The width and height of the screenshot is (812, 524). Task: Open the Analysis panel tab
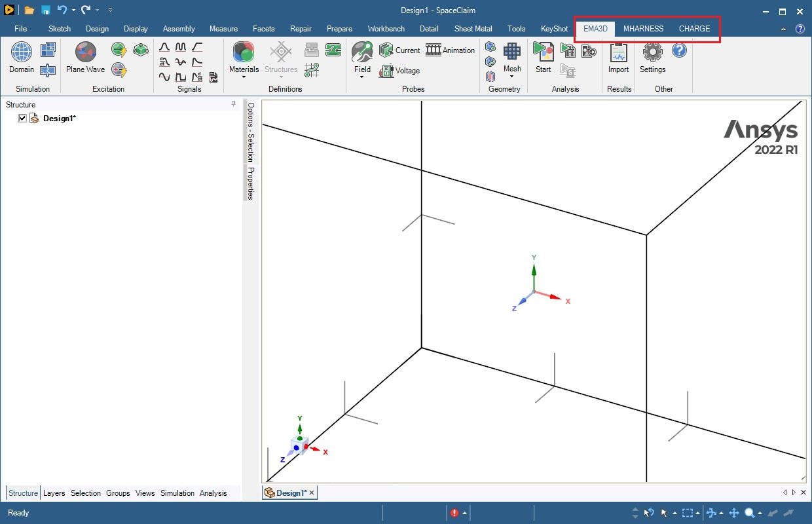point(213,493)
